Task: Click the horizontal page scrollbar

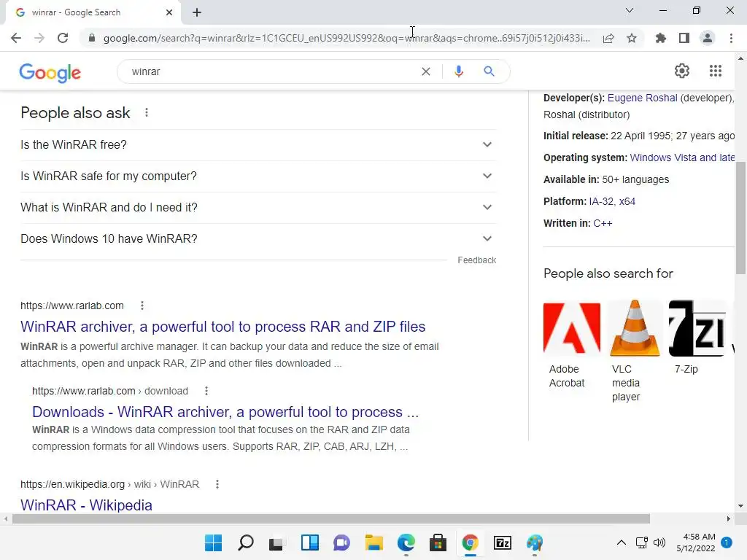Action: [331, 518]
